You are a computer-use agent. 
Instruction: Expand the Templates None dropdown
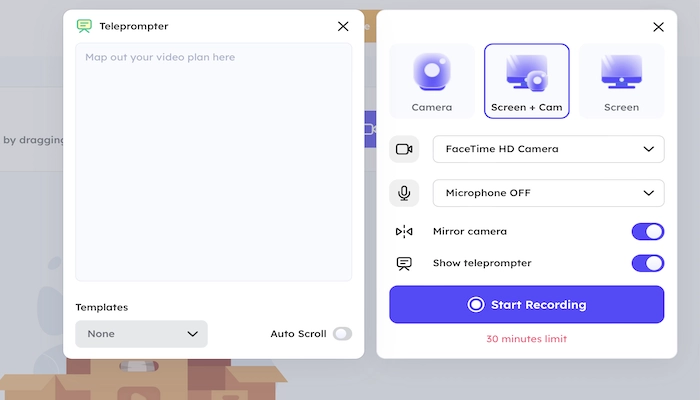141,334
